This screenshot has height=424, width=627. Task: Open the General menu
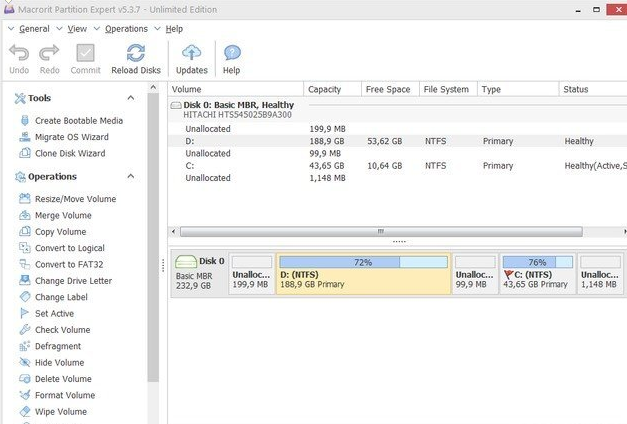pos(34,29)
